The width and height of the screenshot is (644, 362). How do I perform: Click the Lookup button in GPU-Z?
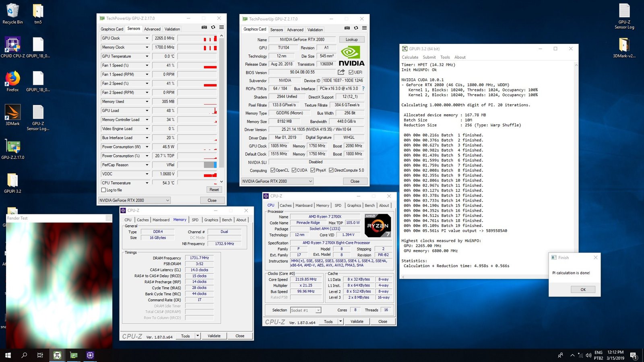tap(351, 39)
